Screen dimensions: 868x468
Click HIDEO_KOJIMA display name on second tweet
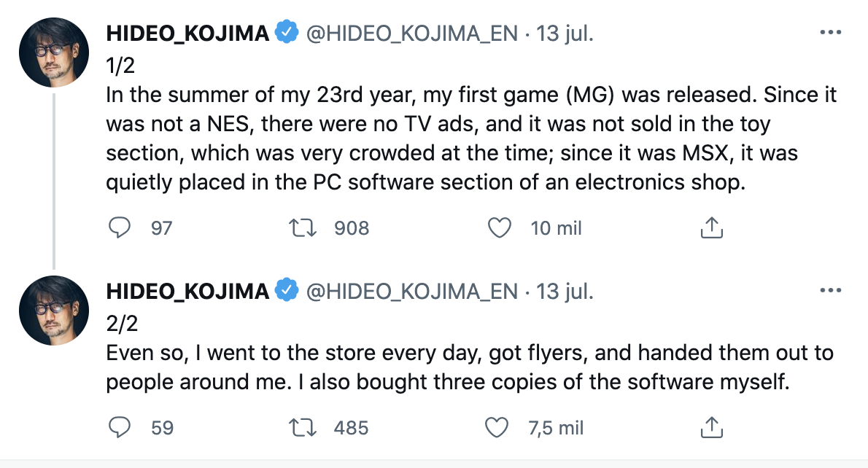[x=187, y=292]
